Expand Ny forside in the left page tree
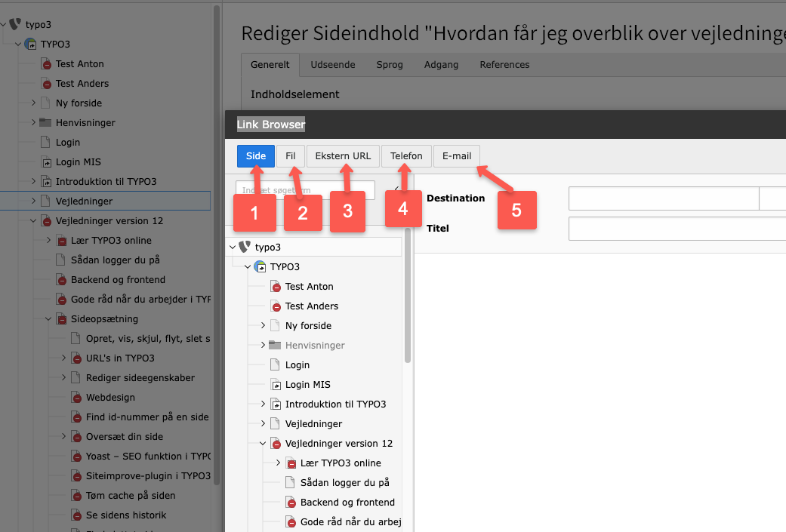Image resolution: width=786 pixels, height=532 pixels. [33, 103]
